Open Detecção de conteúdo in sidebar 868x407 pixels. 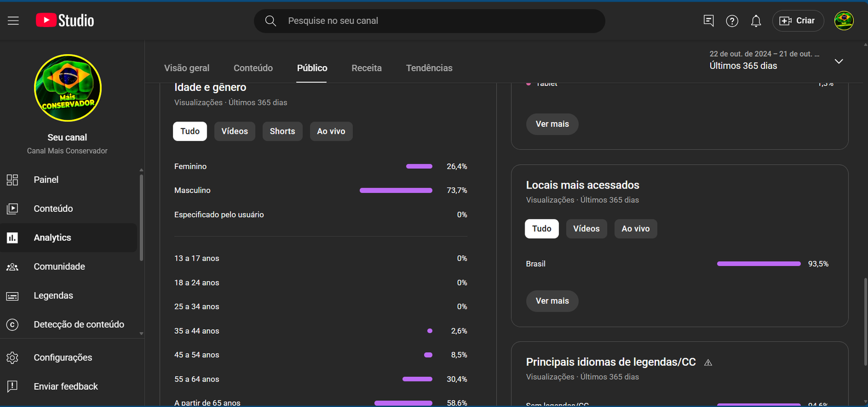(79, 324)
